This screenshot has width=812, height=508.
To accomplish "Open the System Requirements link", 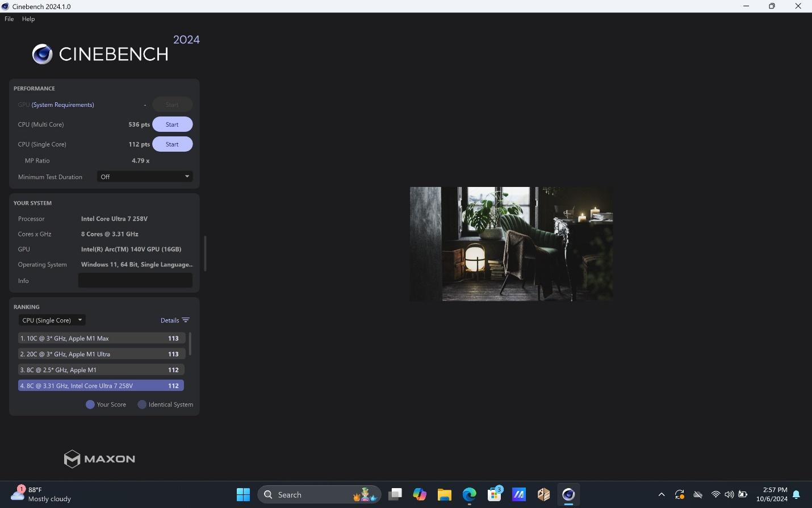I will (63, 105).
